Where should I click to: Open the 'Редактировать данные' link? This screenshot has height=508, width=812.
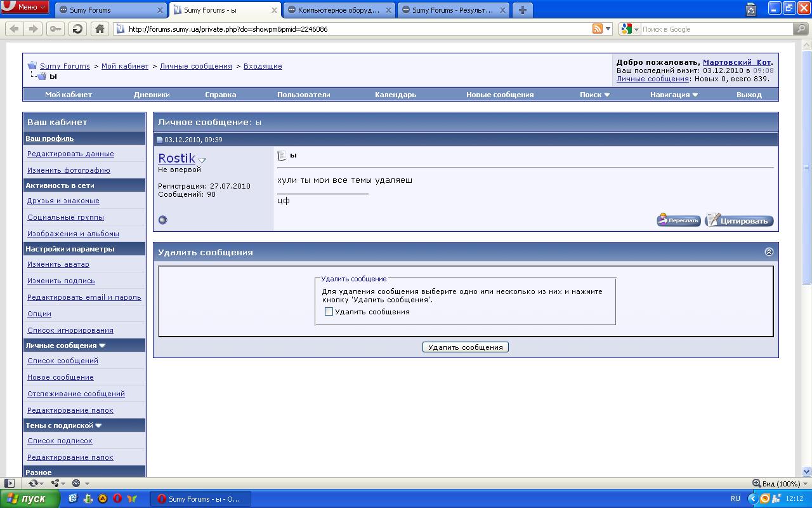[70, 154]
